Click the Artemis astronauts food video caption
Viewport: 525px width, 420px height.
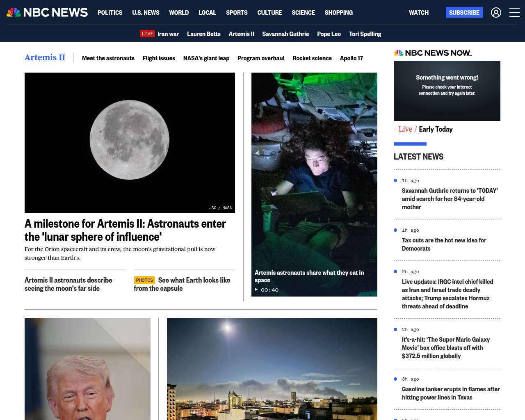pyautogui.click(x=309, y=276)
